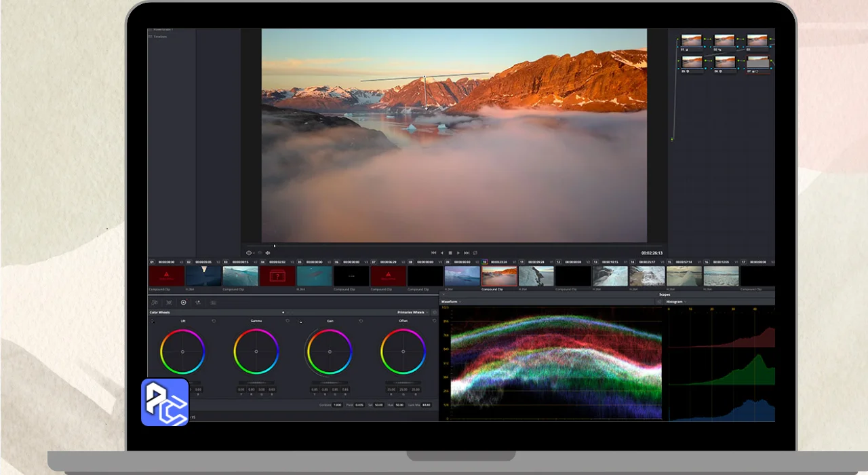Select the Timelines item in left panel

coord(160,37)
